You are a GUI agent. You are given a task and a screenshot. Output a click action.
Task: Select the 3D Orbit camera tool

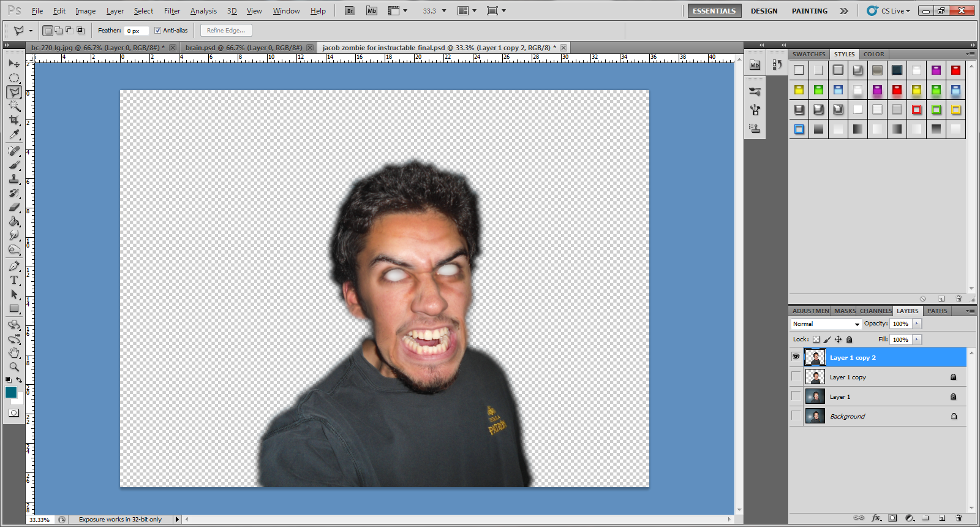coord(14,339)
